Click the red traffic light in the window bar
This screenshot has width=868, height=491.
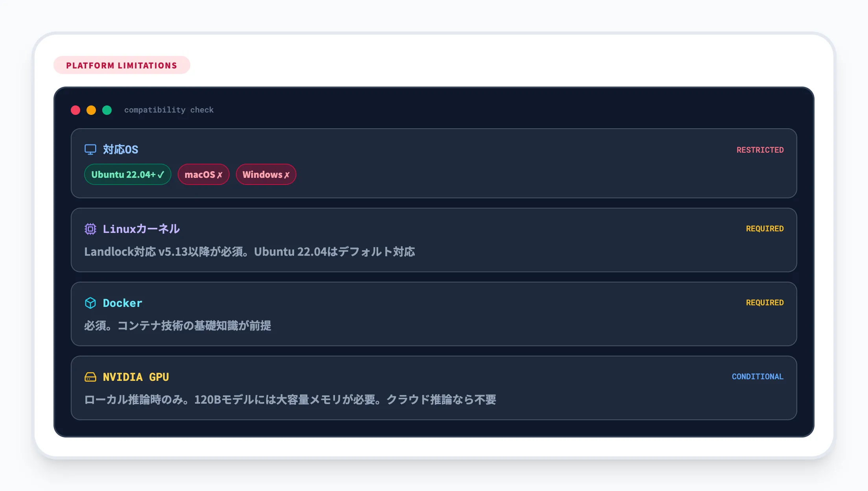(x=76, y=110)
